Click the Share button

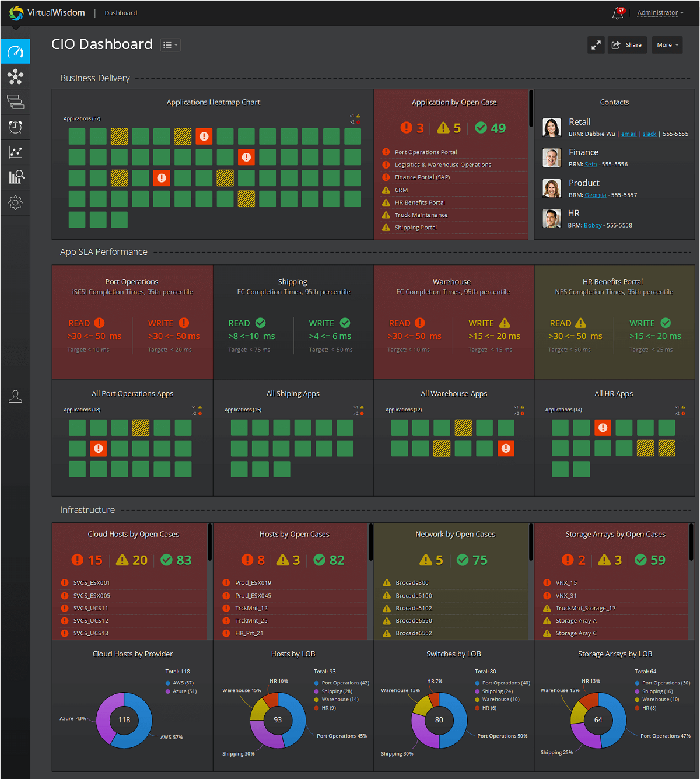[x=627, y=44]
